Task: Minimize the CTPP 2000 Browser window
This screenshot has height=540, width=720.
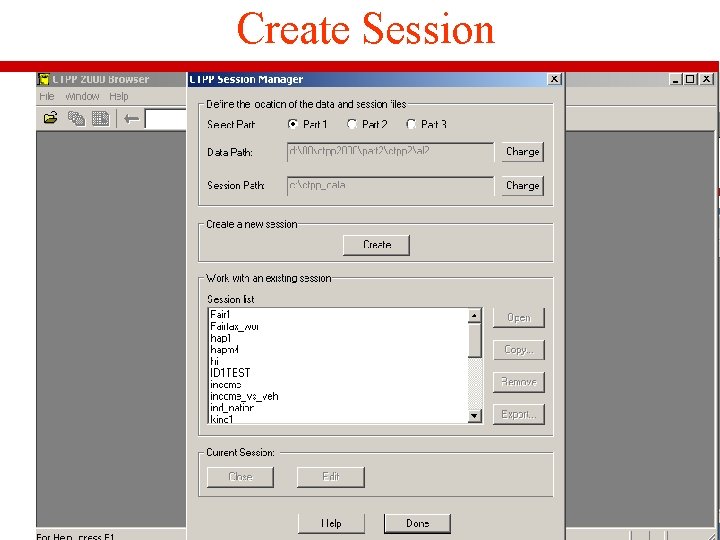Action: 675,79
